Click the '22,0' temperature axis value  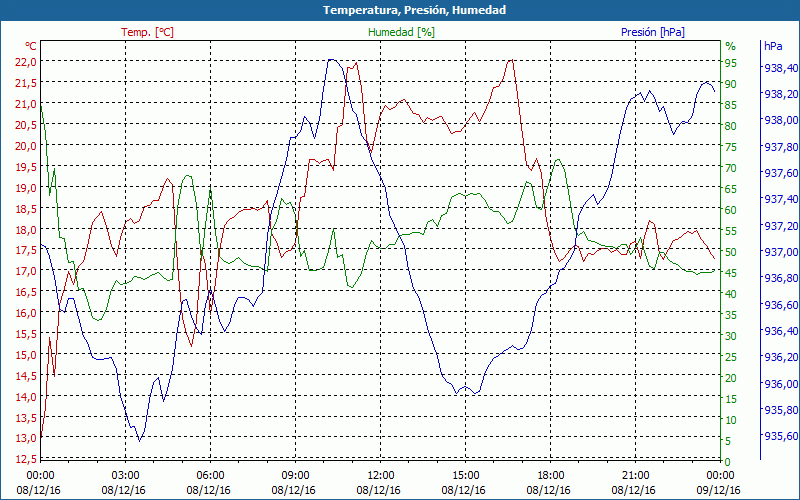pos(26,62)
